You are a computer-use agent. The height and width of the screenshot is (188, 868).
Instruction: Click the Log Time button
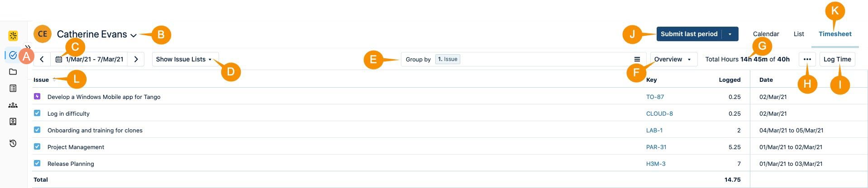pos(837,59)
